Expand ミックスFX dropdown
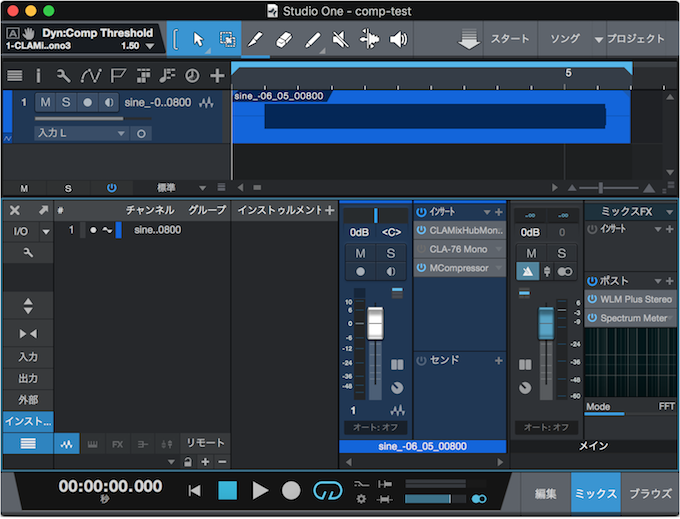This screenshot has width=680, height=519. tap(669, 212)
